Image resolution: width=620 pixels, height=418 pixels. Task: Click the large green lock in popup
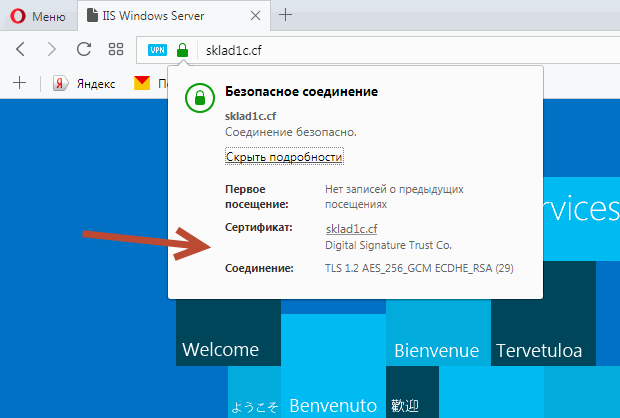point(200,97)
